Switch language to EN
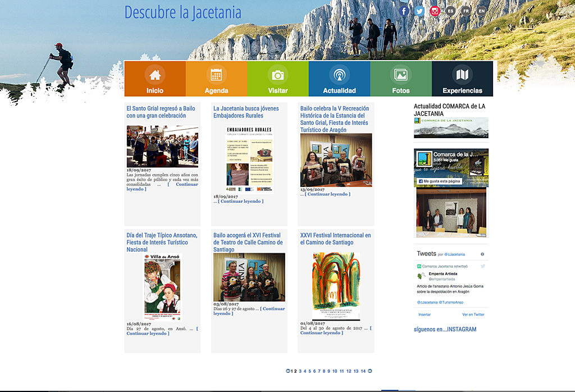This screenshot has height=392, width=575. point(481,11)
